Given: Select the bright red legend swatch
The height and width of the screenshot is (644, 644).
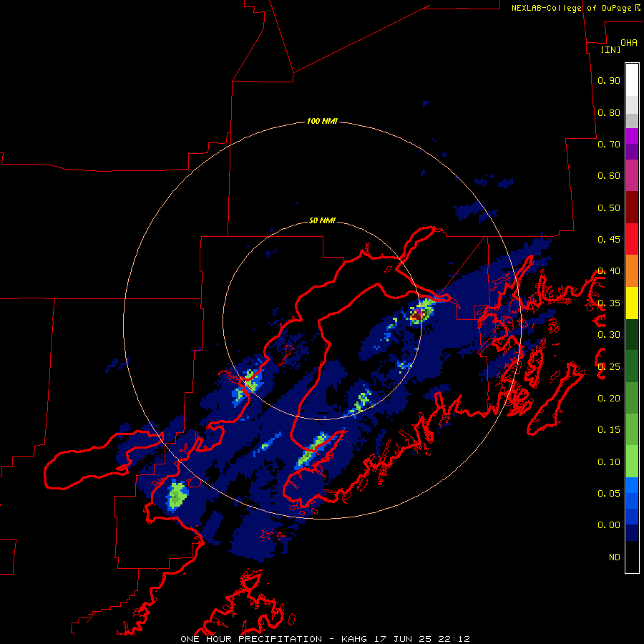Looking at the screenshot, I should 632,239.
